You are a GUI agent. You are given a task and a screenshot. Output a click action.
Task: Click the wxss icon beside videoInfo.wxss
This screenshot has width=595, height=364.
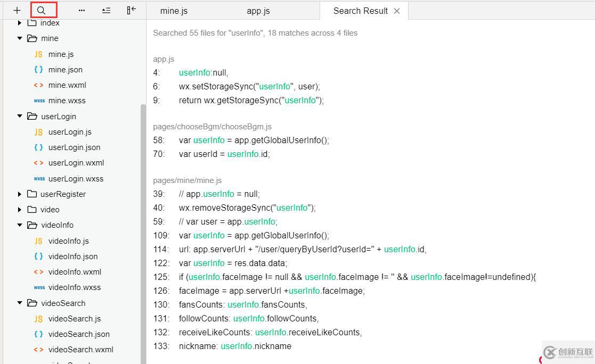point(39,288)
